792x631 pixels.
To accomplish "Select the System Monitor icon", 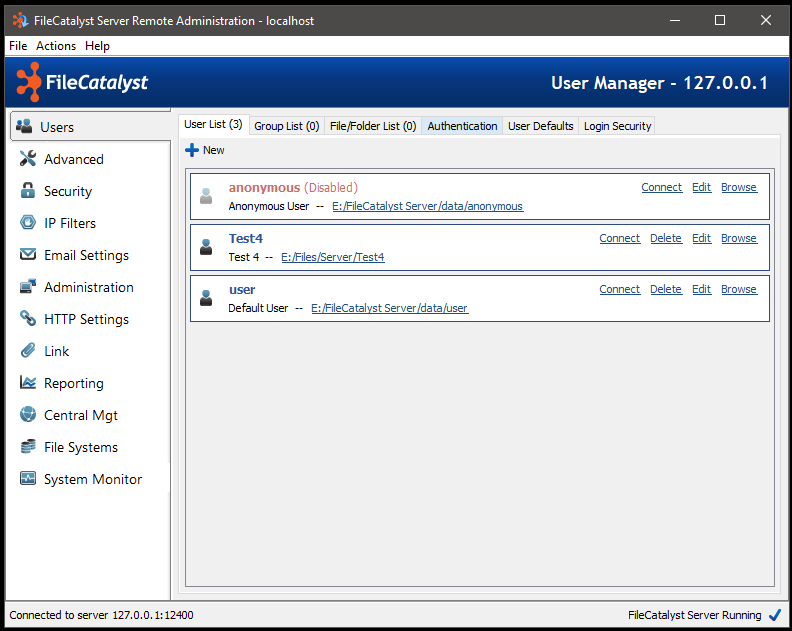I will click(x=27, y=479).
